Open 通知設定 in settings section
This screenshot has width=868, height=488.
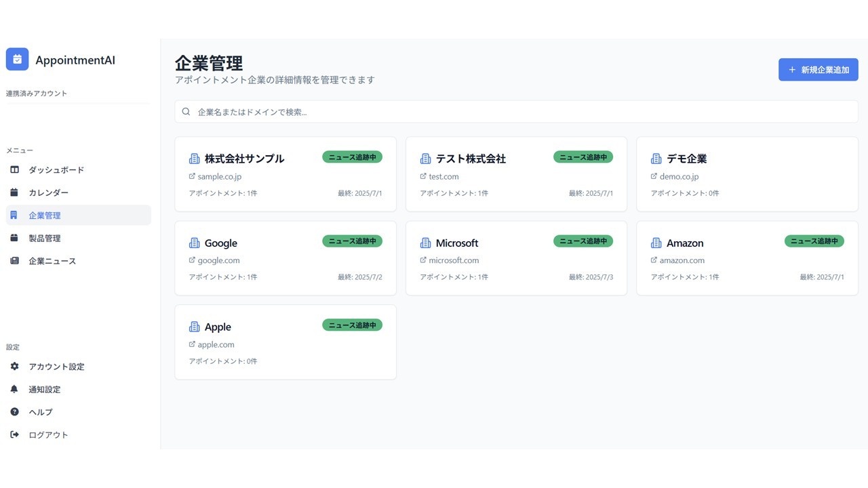tap(79, 389)
